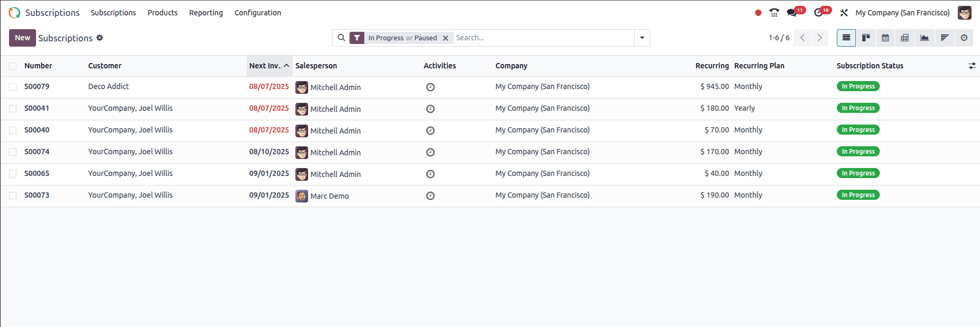Show the Graph view
The image size is (980, 327).
pyautogui.click(x=925, y=38)
